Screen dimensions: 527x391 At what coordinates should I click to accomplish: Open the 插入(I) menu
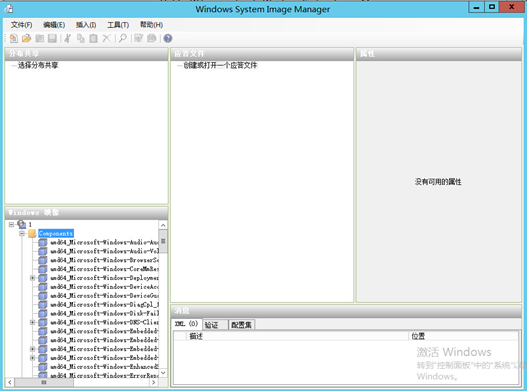[x=86, y=25]
